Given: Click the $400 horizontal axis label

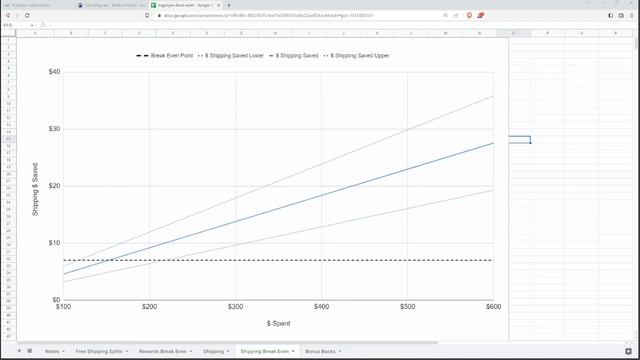Looking at the screenshot, I should tap(321, 307).
